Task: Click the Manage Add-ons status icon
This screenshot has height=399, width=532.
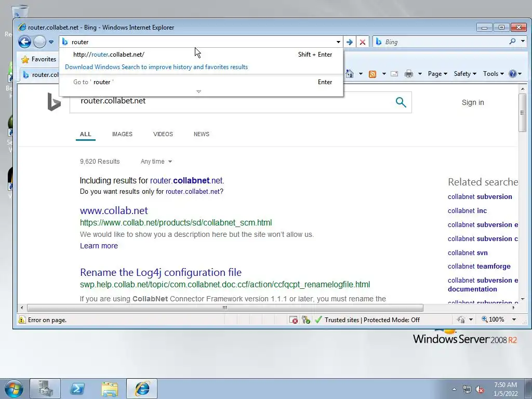Action: click(x=305, y=320)
